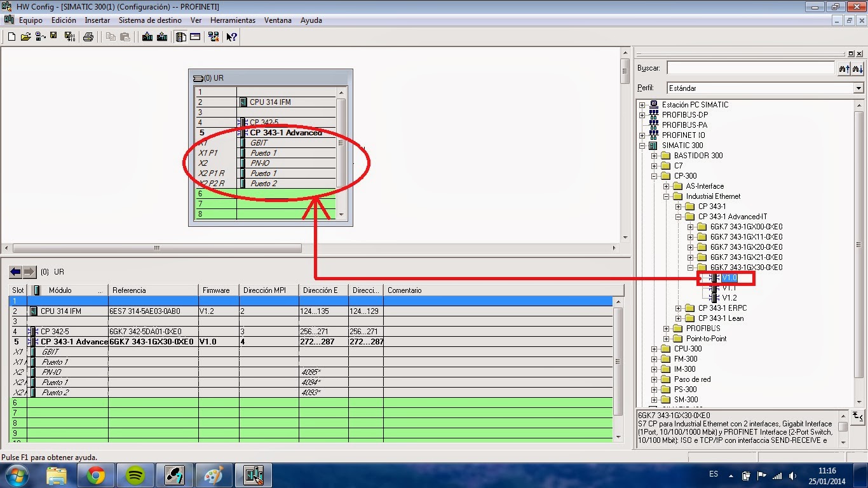Click the search downward binoculars button
Screen dimensions: 868x488
tap(858, 68)
